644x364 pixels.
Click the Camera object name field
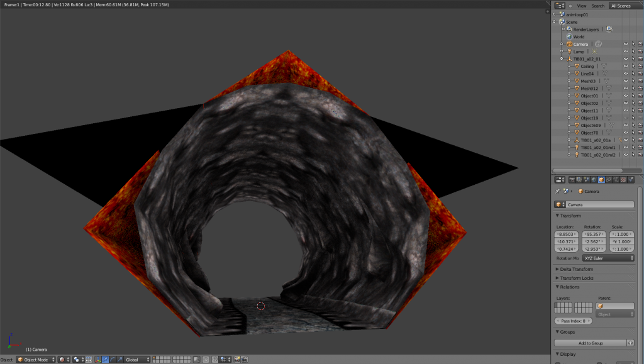[599, 204]
